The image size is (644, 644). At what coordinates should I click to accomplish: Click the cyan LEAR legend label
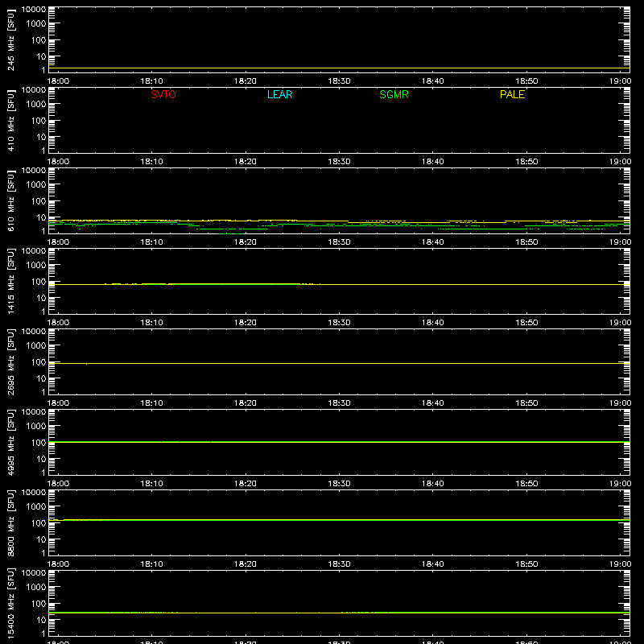click(x=279, y=94)
